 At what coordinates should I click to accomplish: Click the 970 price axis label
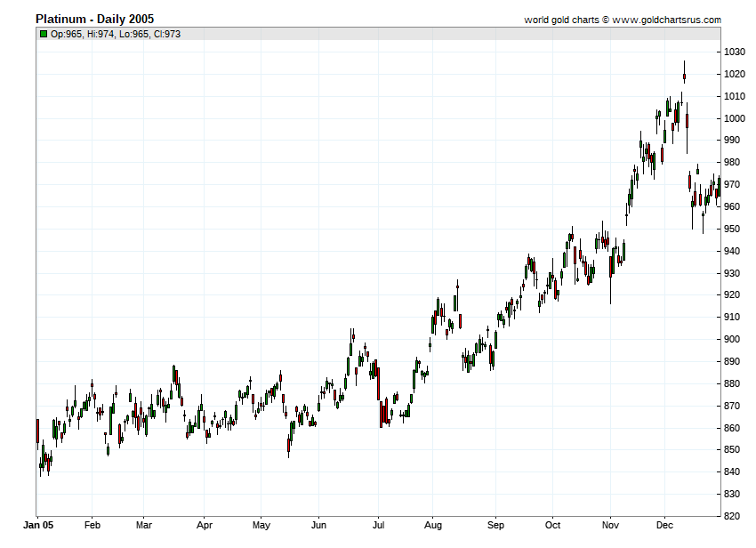(x=732, y=185)
